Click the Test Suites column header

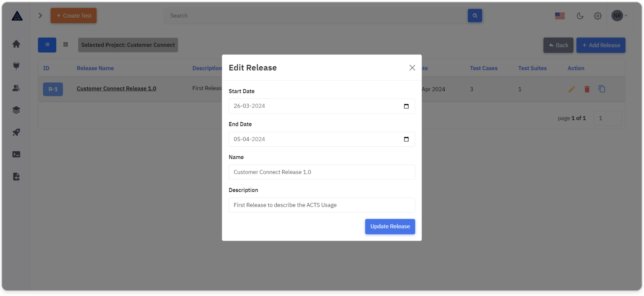(532, 68)
